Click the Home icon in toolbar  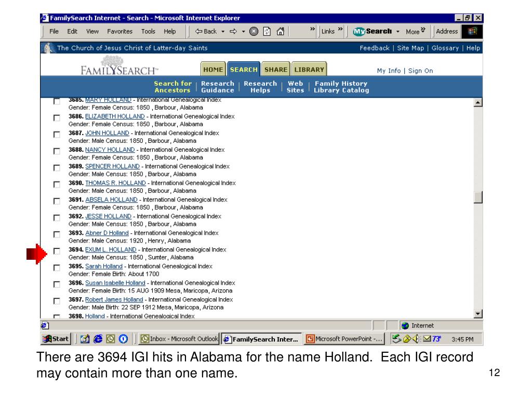(x=280, y=32)
